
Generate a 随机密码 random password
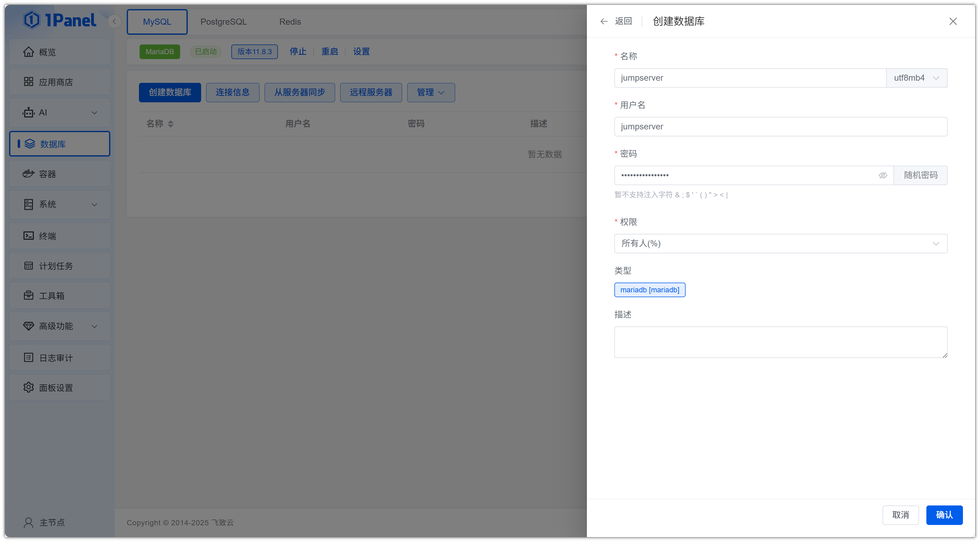[x=920, y=175]
